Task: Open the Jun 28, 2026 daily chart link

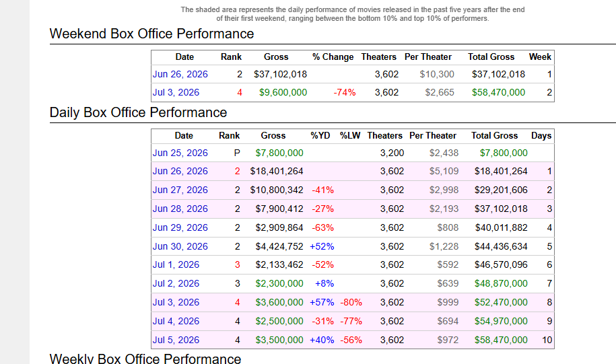Action: (x=180, y=209)
